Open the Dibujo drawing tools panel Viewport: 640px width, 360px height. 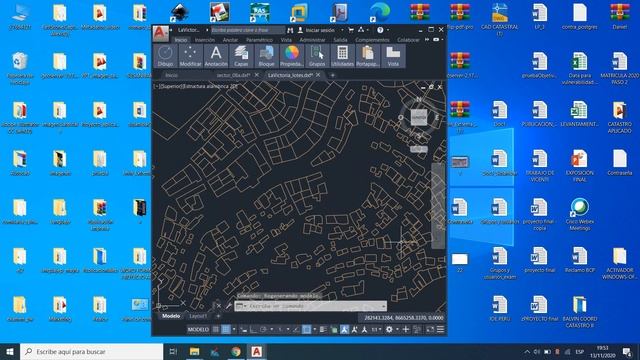click(x=165, y=56)
